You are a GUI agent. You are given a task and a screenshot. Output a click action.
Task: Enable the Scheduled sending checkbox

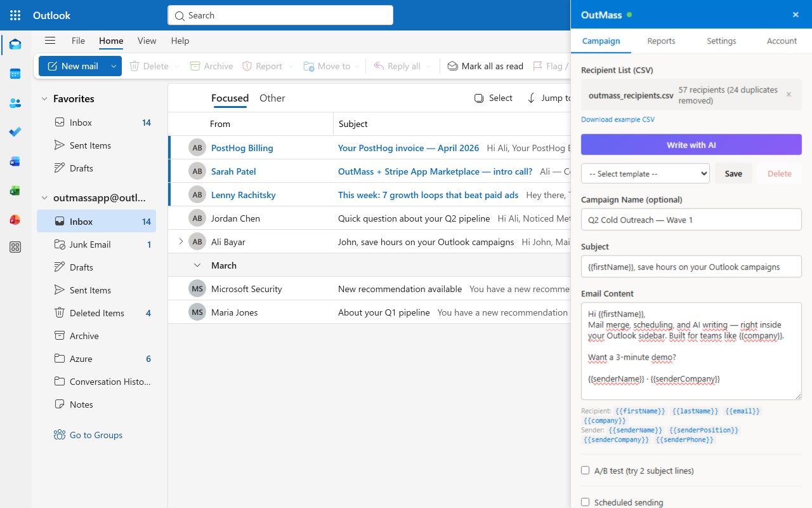(586, 502)
